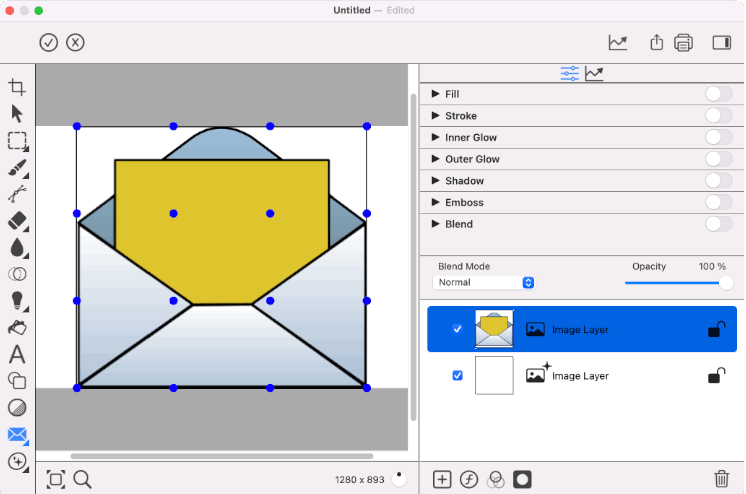
Task: Select the rectangular marquee selection tool
Action: coord(18,141)
